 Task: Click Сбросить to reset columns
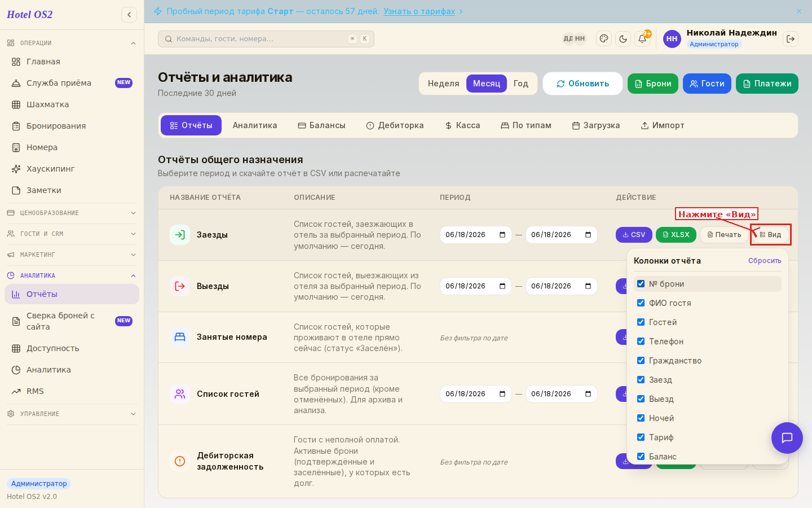[765, 261]
